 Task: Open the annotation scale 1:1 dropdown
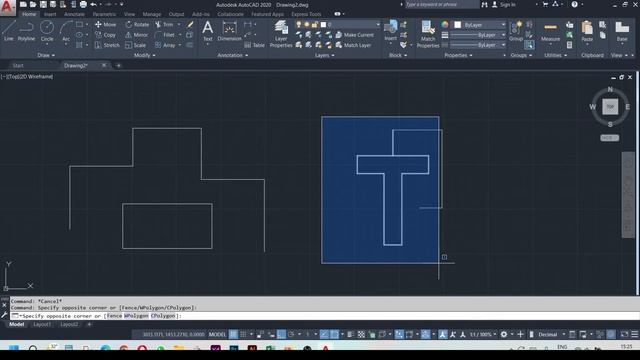tap(483, 334)
